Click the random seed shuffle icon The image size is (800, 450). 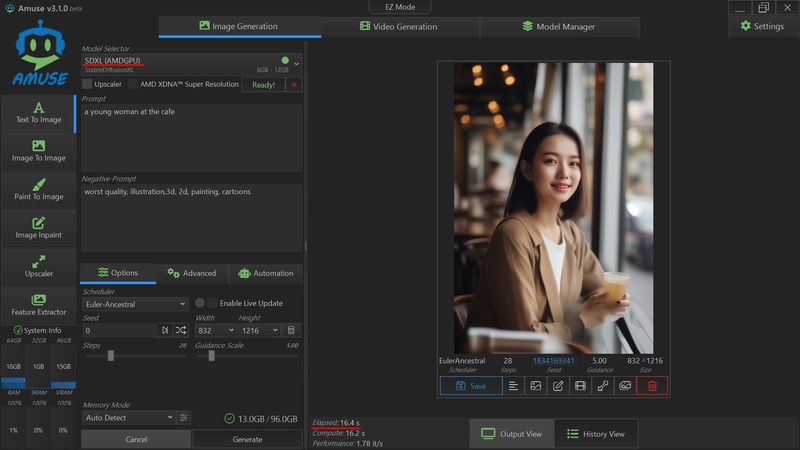tap(181, 330)
